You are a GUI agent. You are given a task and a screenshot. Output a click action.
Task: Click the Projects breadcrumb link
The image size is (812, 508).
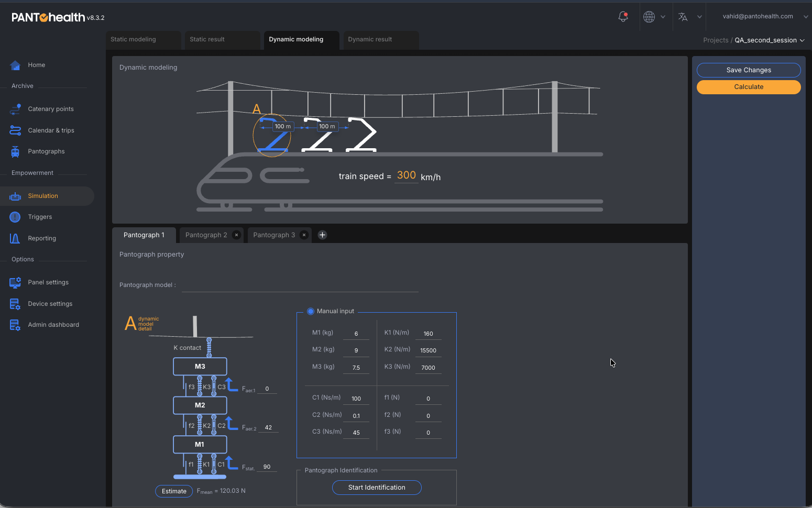point(716,40)
